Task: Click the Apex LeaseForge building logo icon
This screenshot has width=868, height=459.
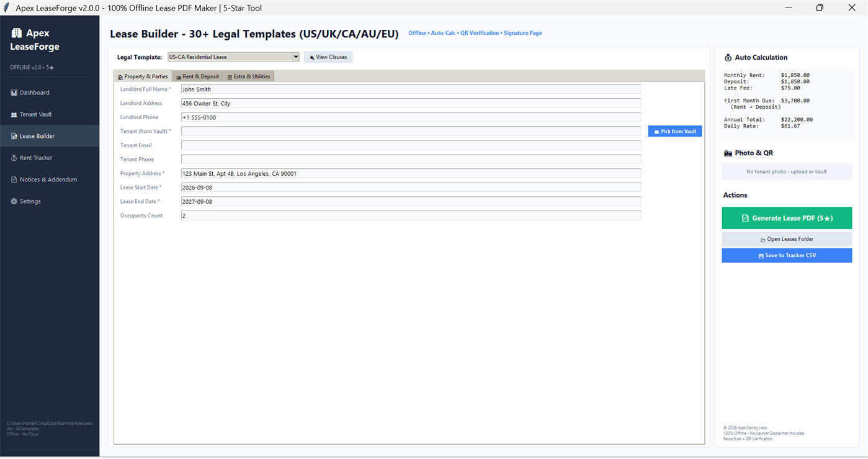Action: tap(17, 33)
